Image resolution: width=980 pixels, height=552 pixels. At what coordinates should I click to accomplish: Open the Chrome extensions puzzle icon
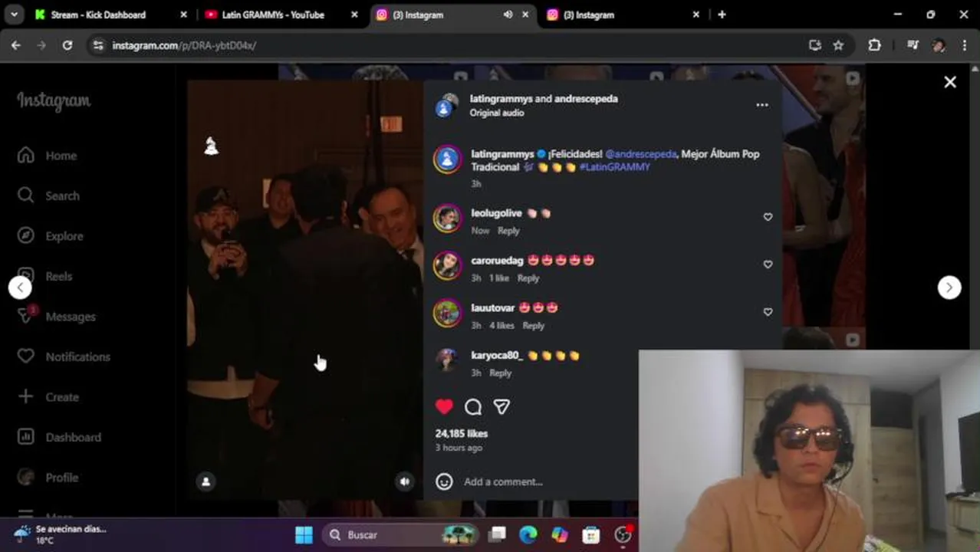[x=874, y=45]
